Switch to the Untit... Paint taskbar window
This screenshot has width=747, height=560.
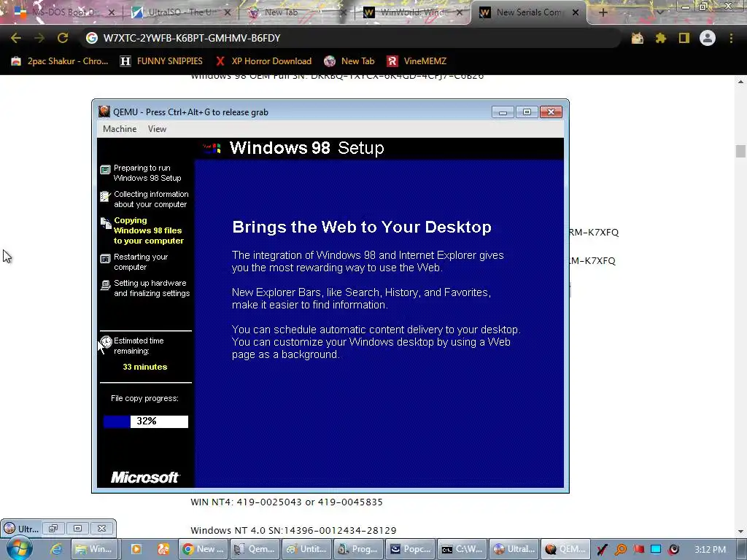(x=307, y=549)
